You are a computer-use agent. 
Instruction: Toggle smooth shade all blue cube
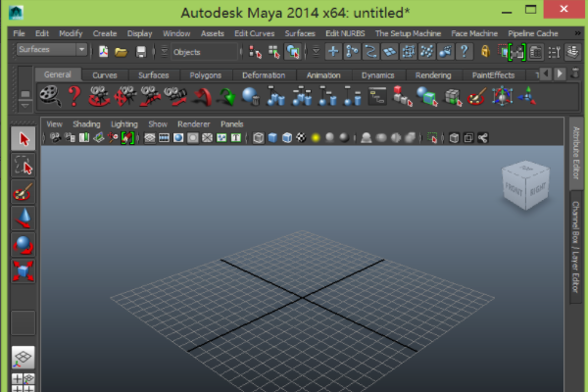pos(272,137)
